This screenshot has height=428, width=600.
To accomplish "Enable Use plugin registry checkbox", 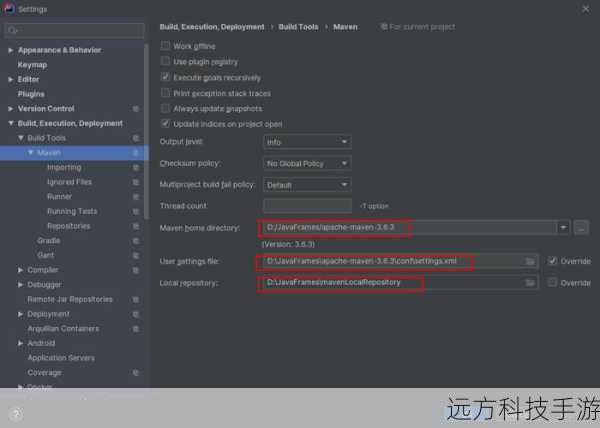I will coord(165,61).
